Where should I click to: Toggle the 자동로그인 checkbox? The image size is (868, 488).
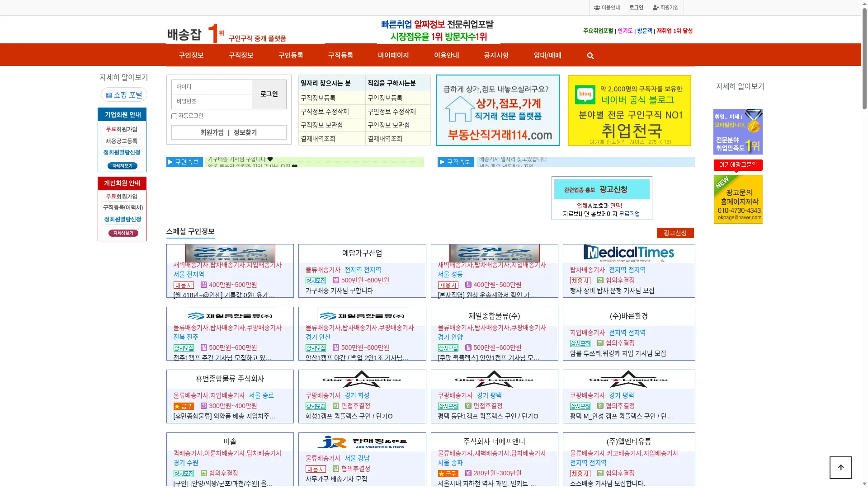[x=174, y=116]
